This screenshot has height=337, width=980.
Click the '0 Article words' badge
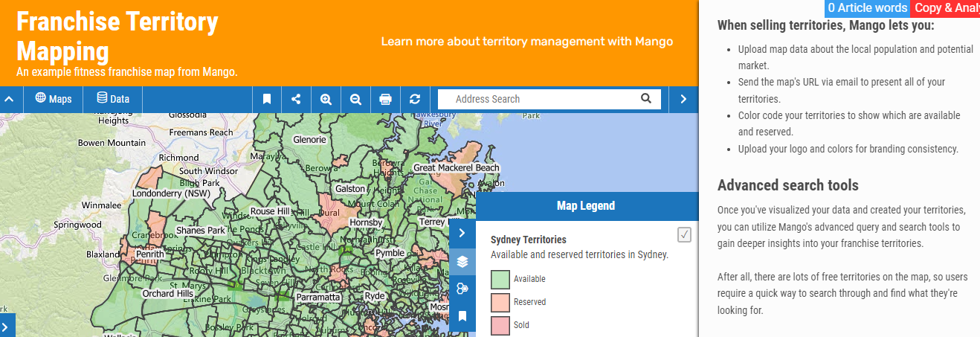pos(867,8)
